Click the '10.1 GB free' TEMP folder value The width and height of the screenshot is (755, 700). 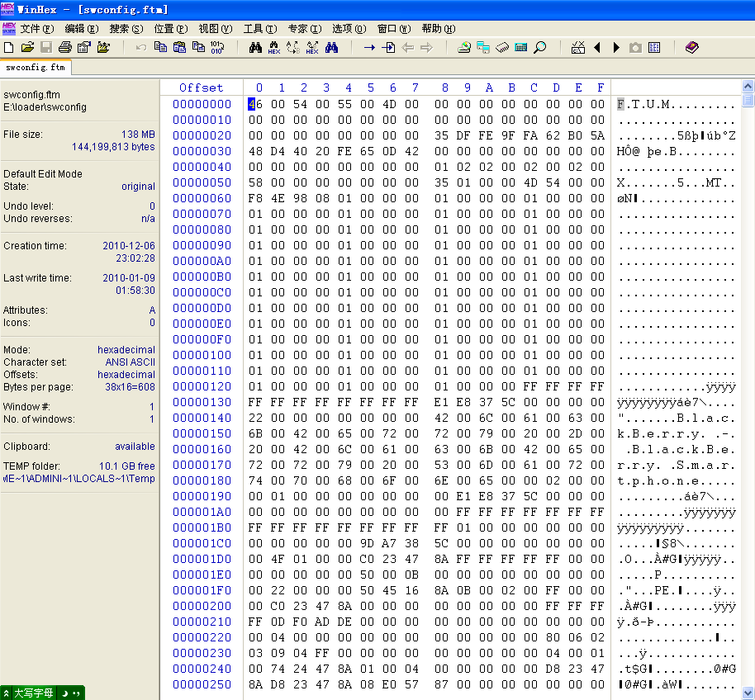pos(127,466)
